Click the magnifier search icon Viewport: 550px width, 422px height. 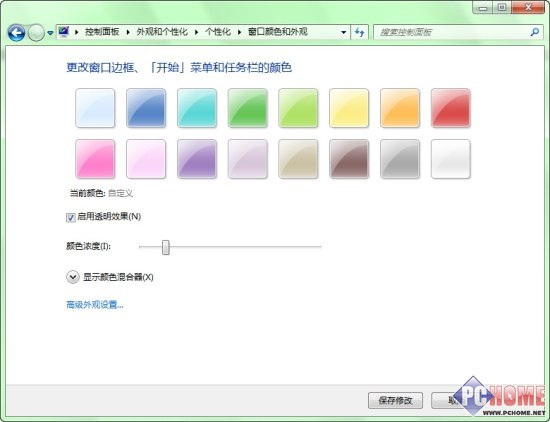(x=535, y=32)
